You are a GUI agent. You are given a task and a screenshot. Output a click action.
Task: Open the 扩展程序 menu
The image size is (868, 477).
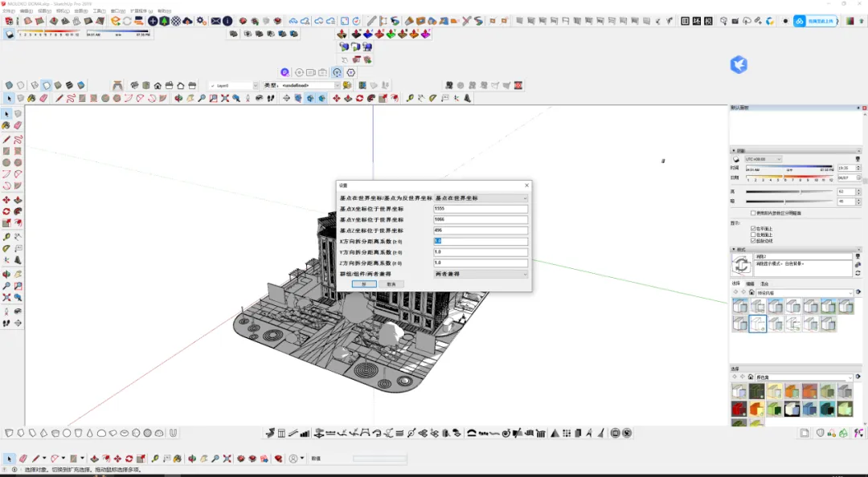pyautogui.click(x=141, y=11)
